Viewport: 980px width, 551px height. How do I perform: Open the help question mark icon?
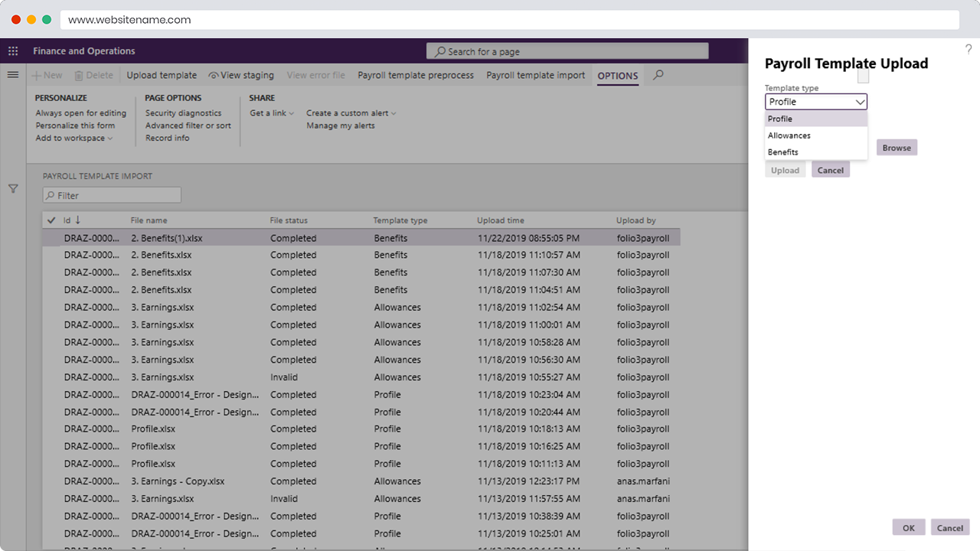[969, 49]
